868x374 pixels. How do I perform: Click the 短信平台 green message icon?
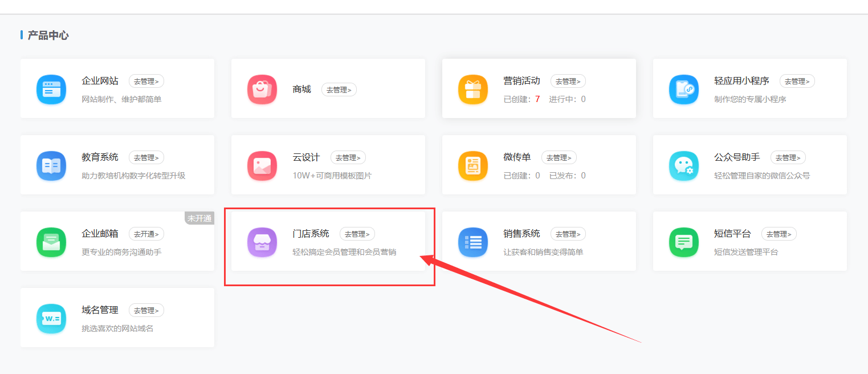(x=684, y=242)
